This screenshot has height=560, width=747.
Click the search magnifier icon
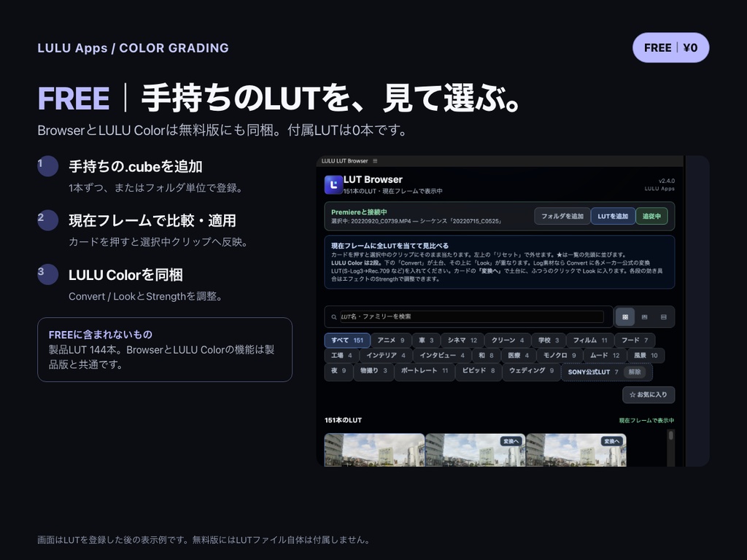(334, 316)
